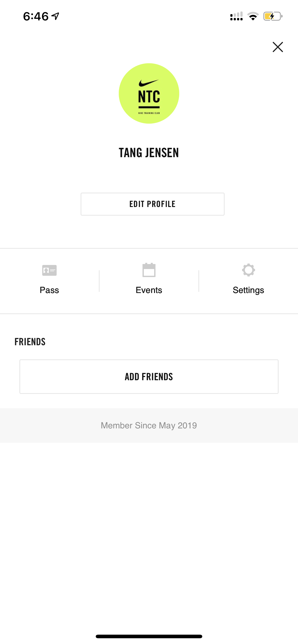Tap the Nike swoosh in avatar
The image size is (298, 644).
click(x=149, y=83)
